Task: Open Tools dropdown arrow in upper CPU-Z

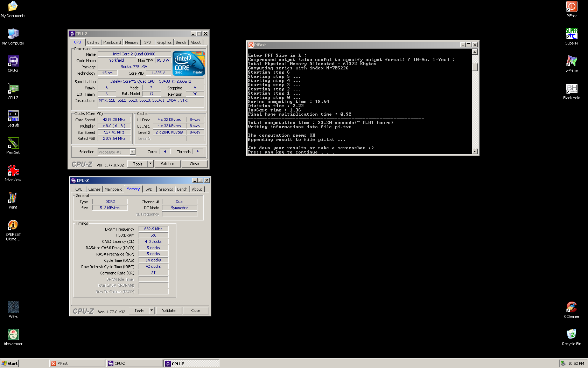Action: pyautogui.click(x=150, y=164)
